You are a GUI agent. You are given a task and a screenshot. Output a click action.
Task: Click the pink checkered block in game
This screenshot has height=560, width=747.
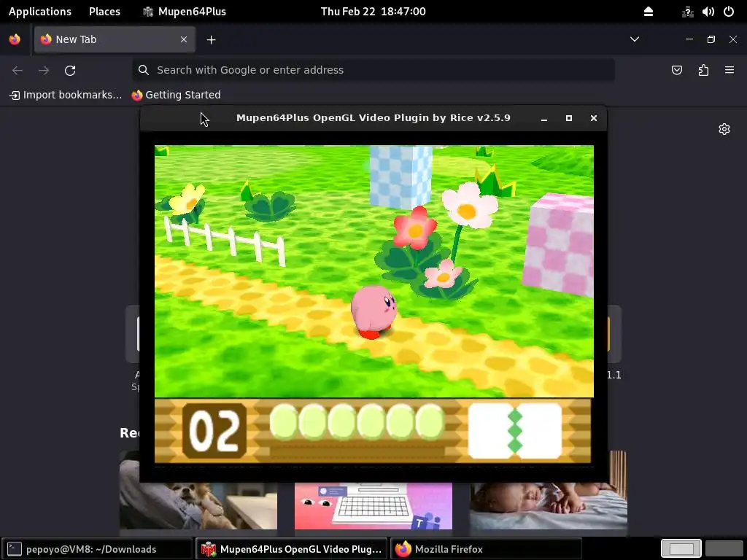pyautogui.click(x=559, y=244)
